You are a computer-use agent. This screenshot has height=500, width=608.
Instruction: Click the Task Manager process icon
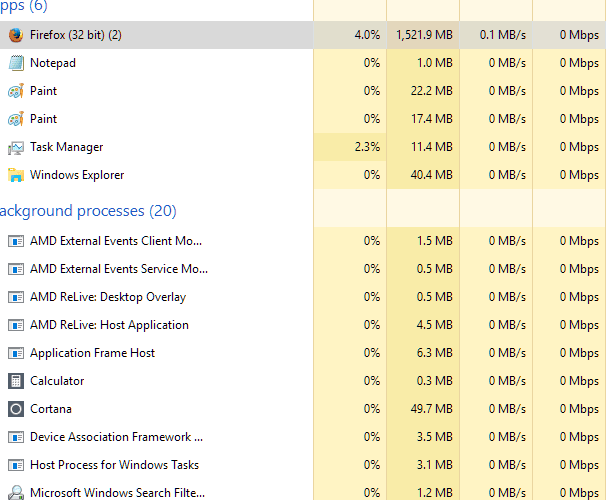(16, 147)
